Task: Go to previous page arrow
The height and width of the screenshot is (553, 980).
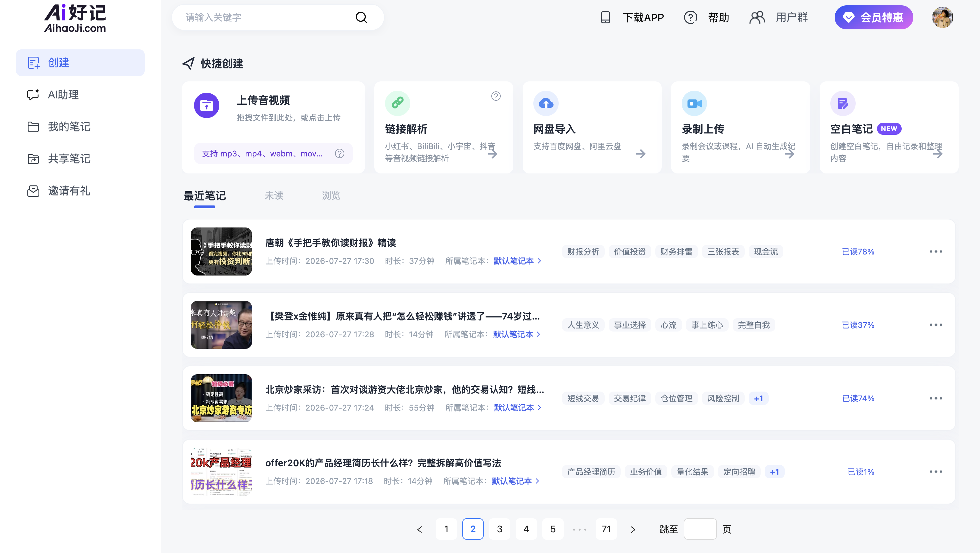Action: (419, 529)
